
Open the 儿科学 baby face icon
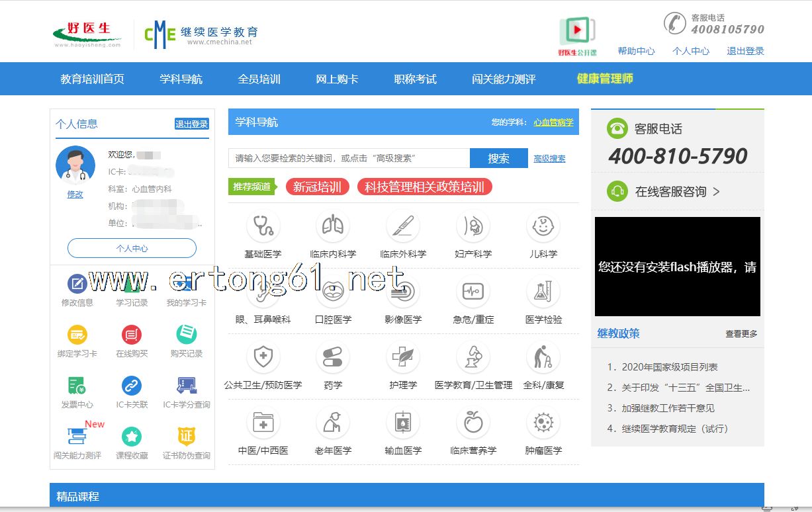[x=543, y=226]
